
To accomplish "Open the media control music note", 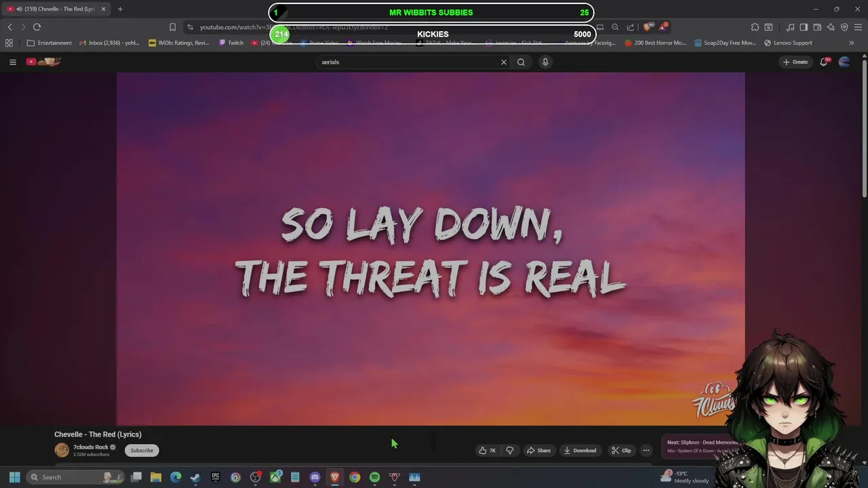I will (791, 27).
